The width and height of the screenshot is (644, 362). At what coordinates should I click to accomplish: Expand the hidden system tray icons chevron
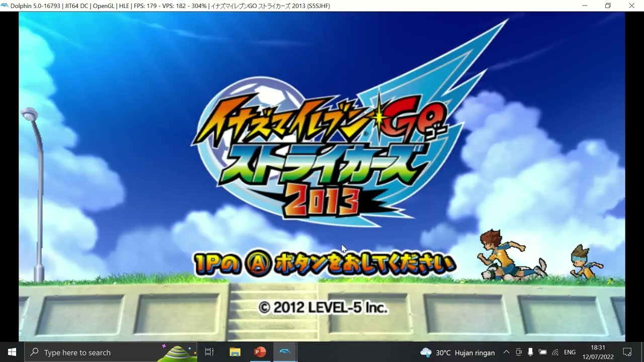tap(506, 352)
